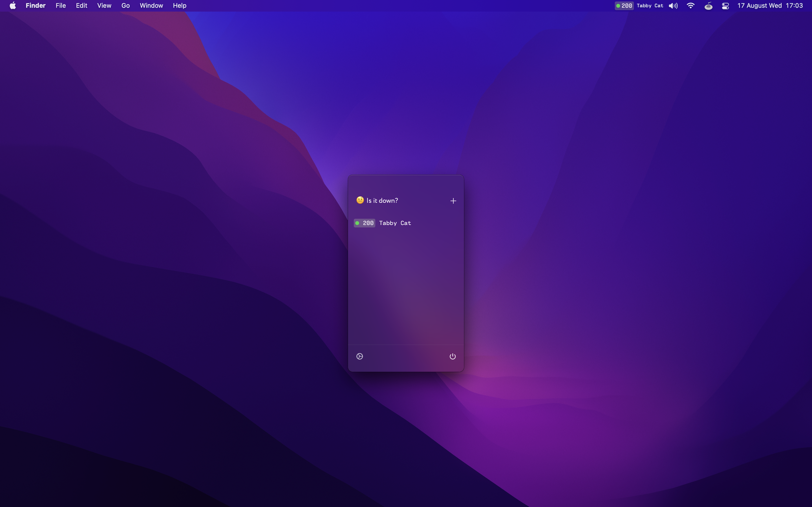This screenshot has width=812, height=507.
Task: Open the bold Finder menu
Action: 35,6
